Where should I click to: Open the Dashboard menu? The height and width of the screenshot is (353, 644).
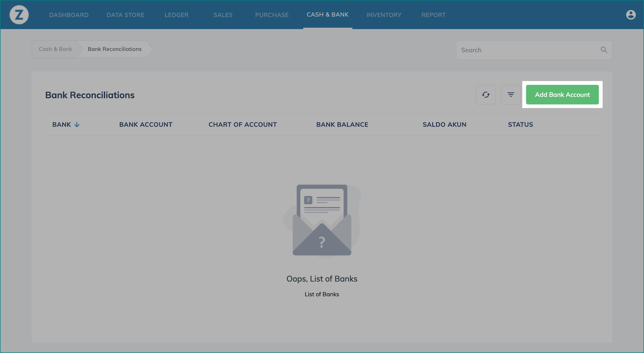pos(69,15)
